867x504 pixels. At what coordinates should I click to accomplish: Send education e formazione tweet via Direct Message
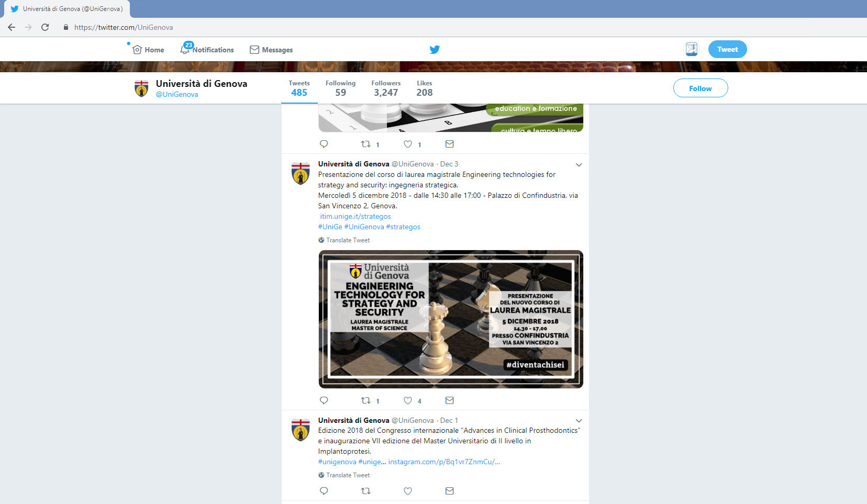[449, 144]
